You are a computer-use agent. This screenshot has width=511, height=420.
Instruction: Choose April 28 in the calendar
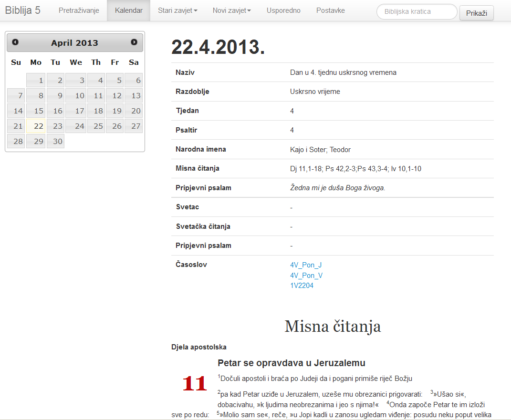pos(16,142)
